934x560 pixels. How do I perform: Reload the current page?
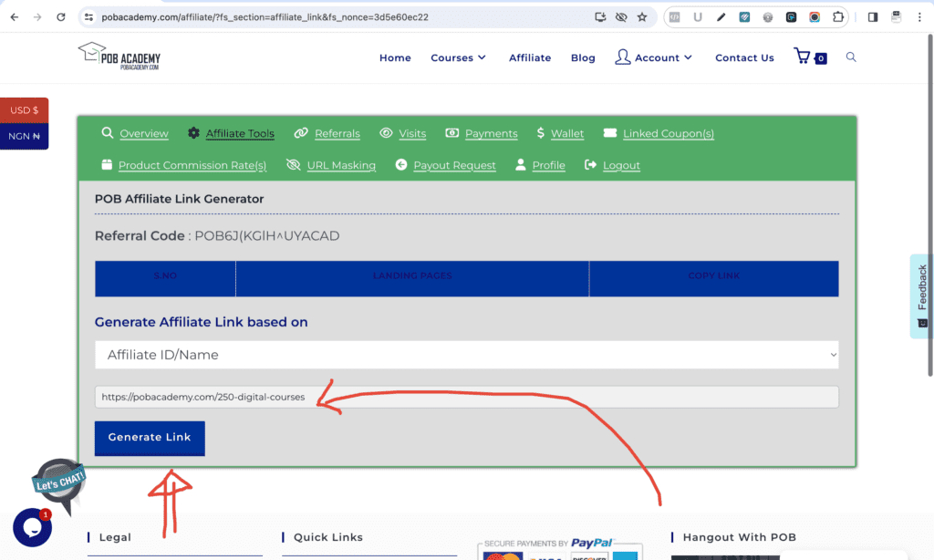[x=61, y=17]
